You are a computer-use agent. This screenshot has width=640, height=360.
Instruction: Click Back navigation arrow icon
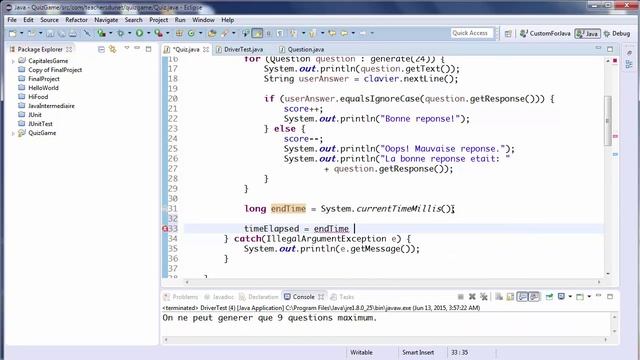point(344,33)
